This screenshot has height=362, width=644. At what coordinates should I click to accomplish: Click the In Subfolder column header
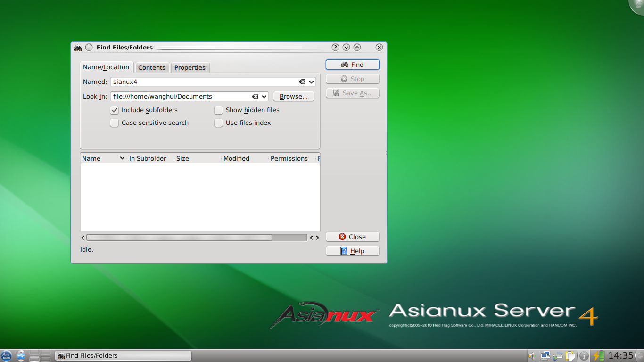point(150,158)
